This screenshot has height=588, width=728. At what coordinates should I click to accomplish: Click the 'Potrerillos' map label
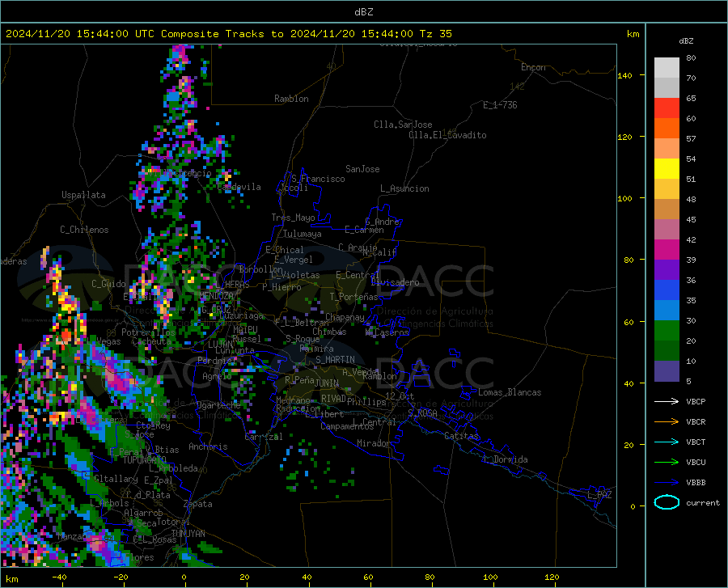(148, 332)
